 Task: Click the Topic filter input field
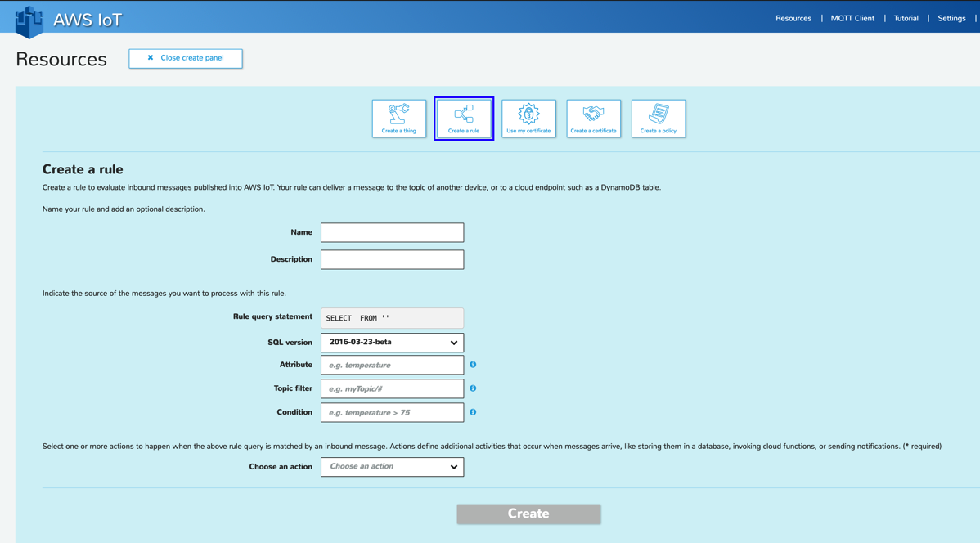393,388
